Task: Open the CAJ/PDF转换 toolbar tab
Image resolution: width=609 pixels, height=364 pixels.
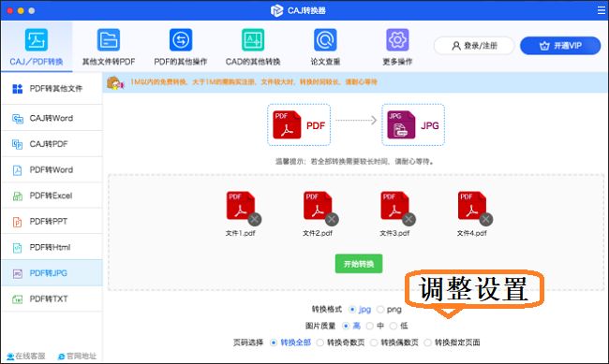Action: point(37,47)
